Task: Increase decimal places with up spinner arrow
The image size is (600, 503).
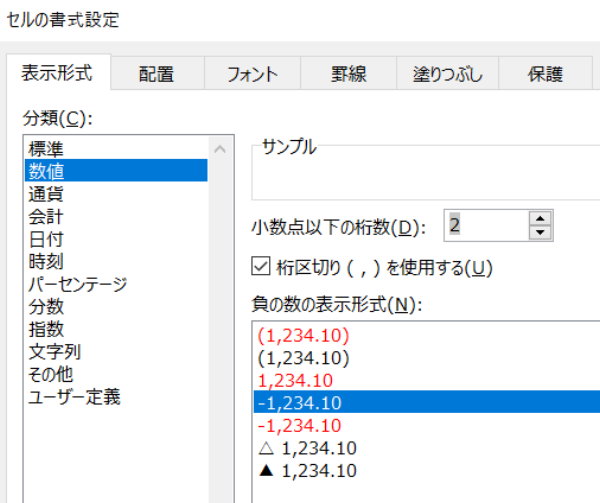Action: coord(540,219)
